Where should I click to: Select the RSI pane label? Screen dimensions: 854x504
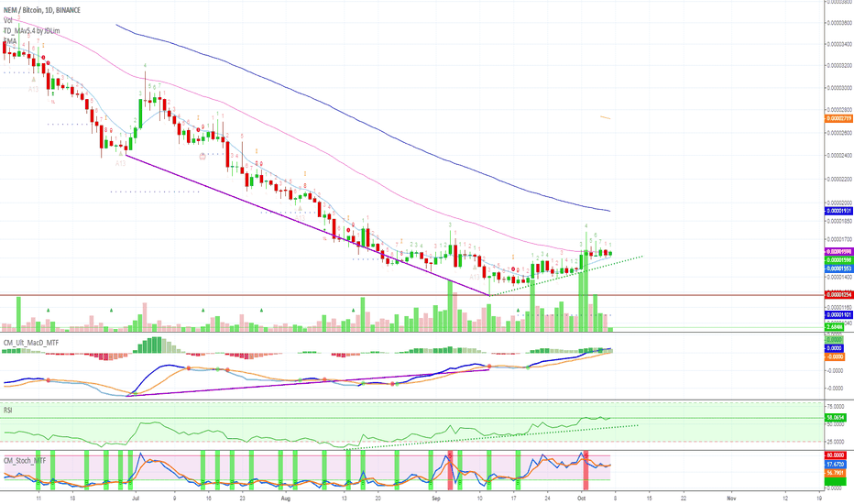7,410
